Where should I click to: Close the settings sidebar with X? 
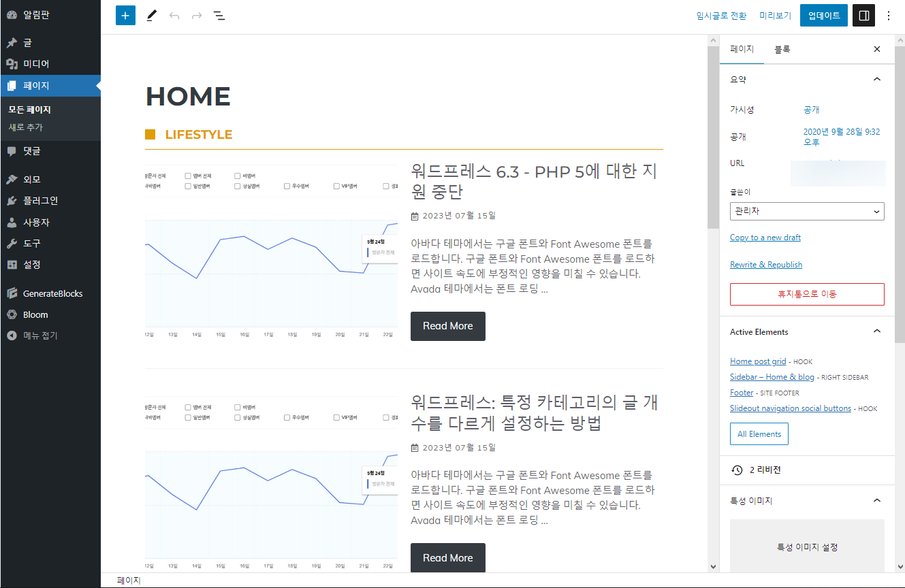coord(877,49)
